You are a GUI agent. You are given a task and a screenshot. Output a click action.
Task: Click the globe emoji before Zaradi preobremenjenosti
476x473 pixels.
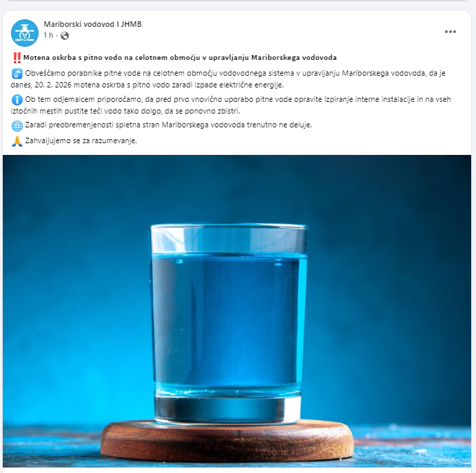(x=17, y=125)
